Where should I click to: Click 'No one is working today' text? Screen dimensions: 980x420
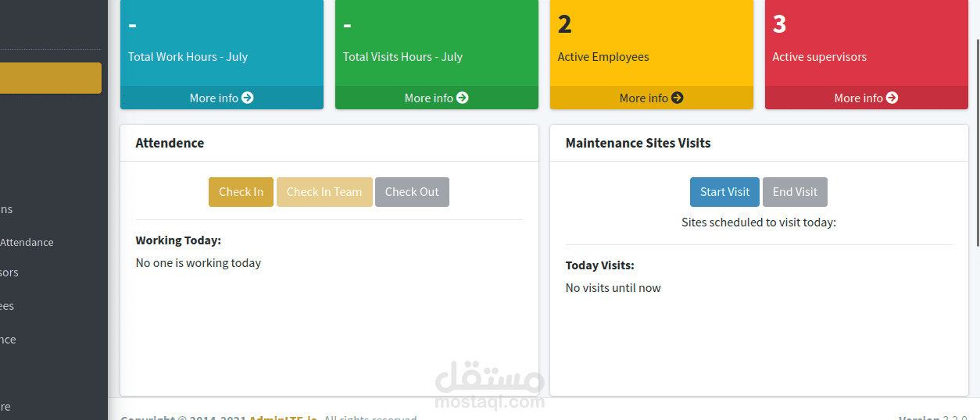(x=199, y=263)
